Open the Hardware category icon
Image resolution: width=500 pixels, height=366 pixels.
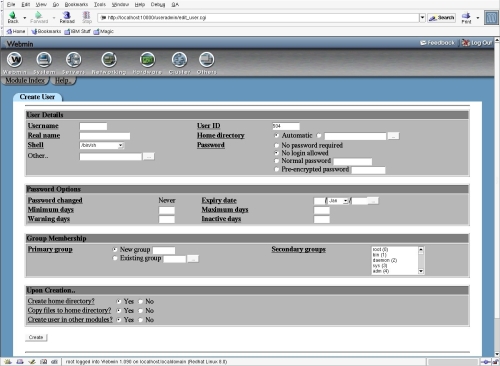pos(147,60)
